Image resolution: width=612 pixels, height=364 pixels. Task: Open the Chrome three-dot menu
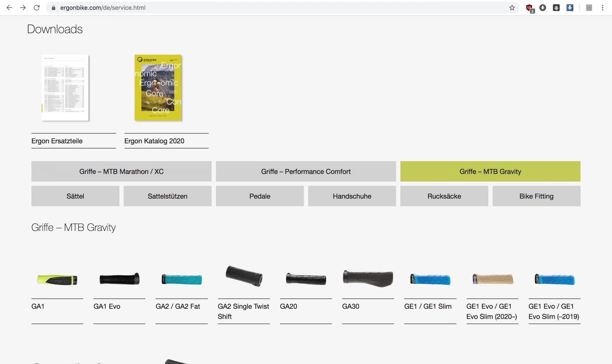tap(602, 8)
